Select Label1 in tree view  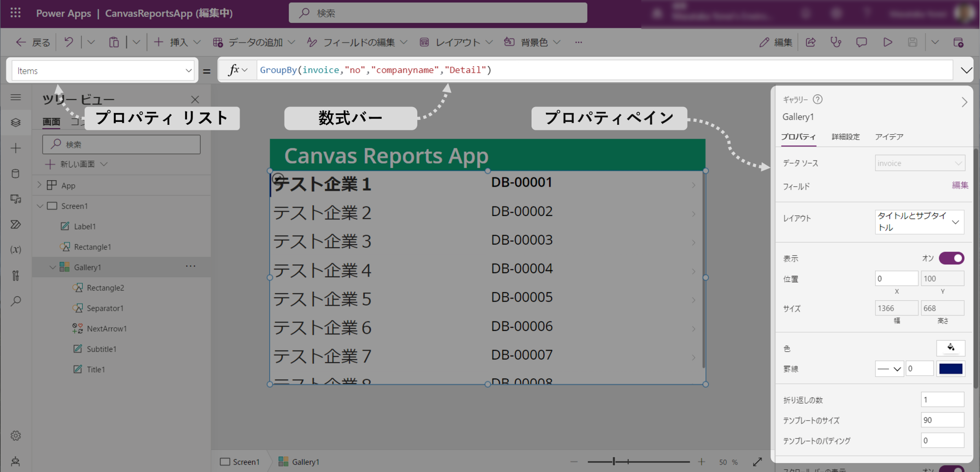pyautogui.click(x=85, y=226)
